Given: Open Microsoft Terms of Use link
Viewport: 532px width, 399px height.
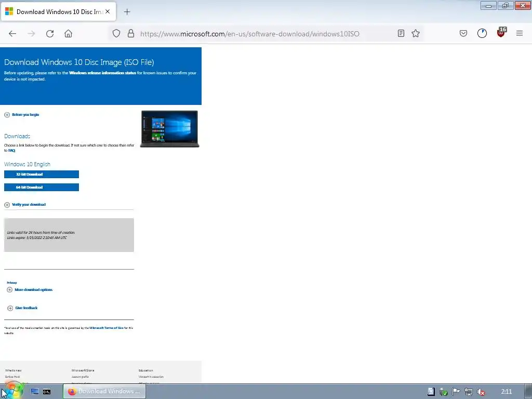Looking at the screenshot, I should point(106,328).
